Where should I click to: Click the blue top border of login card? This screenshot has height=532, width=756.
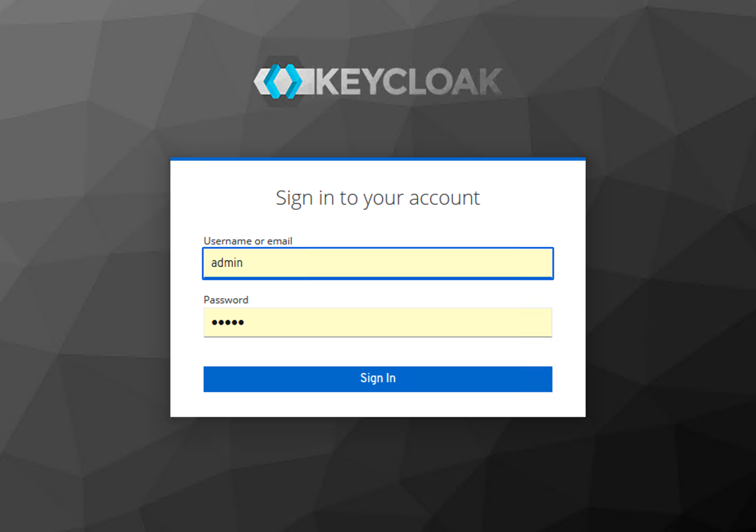coord(378,159)
